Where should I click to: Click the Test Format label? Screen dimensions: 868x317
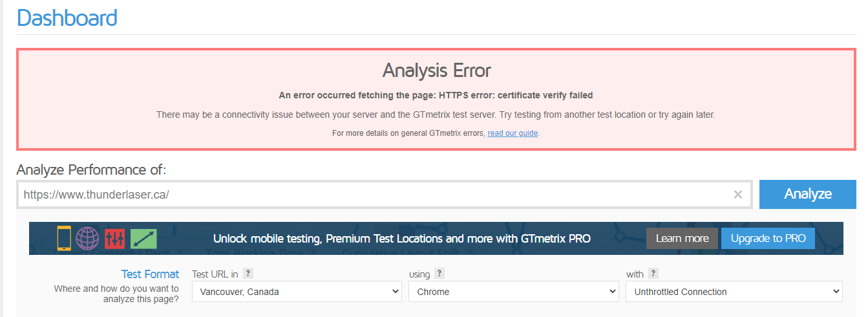150,274
